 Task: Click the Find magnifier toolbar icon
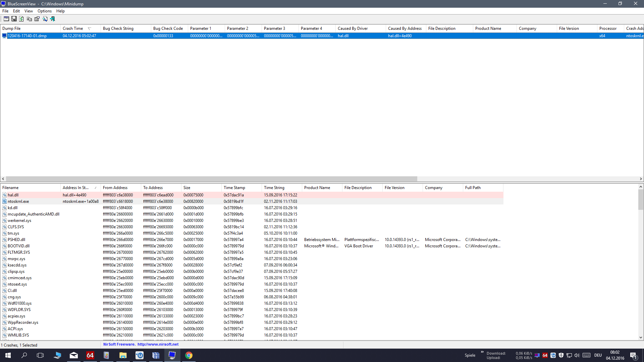click(45, 19)
